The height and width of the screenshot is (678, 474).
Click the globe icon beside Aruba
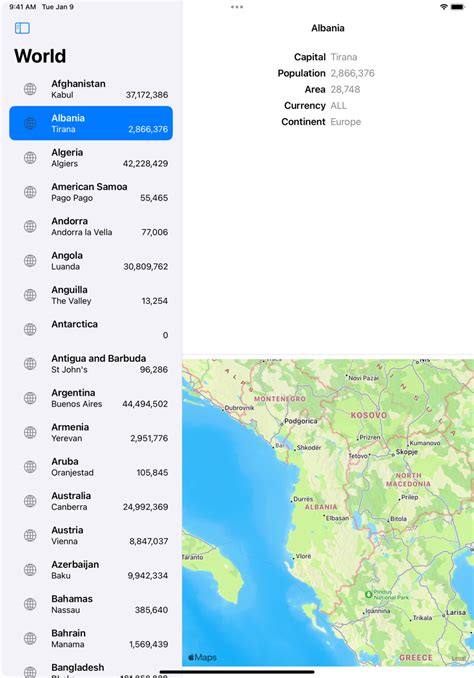click(30, 467)
